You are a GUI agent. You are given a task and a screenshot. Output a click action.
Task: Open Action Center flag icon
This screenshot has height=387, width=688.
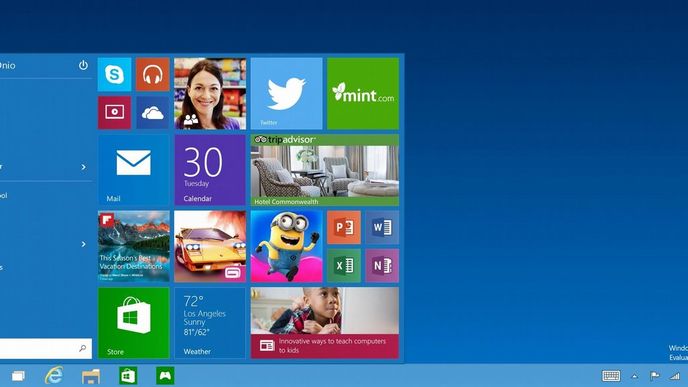654,376
